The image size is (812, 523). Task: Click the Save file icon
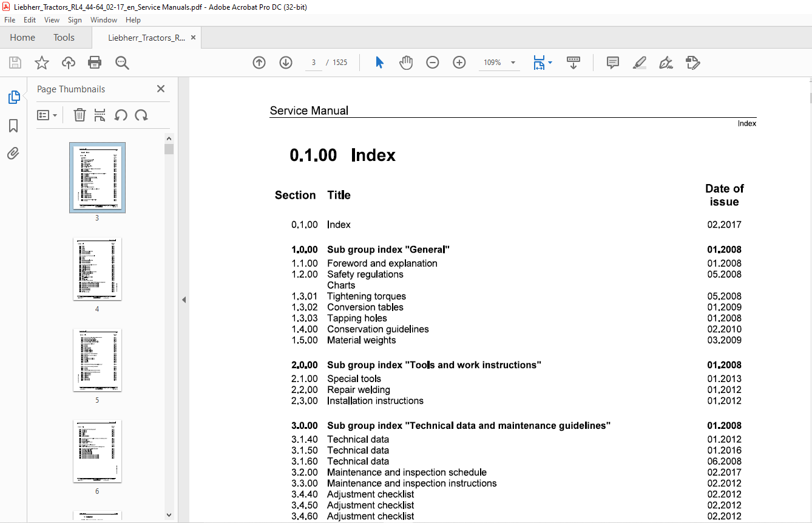click(x=15, y=63)
